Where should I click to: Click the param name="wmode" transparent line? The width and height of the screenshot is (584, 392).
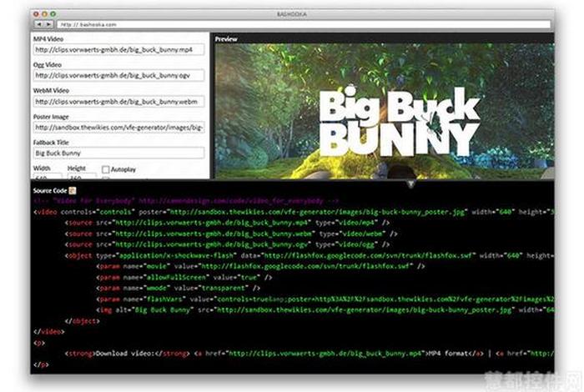[178, 288]
